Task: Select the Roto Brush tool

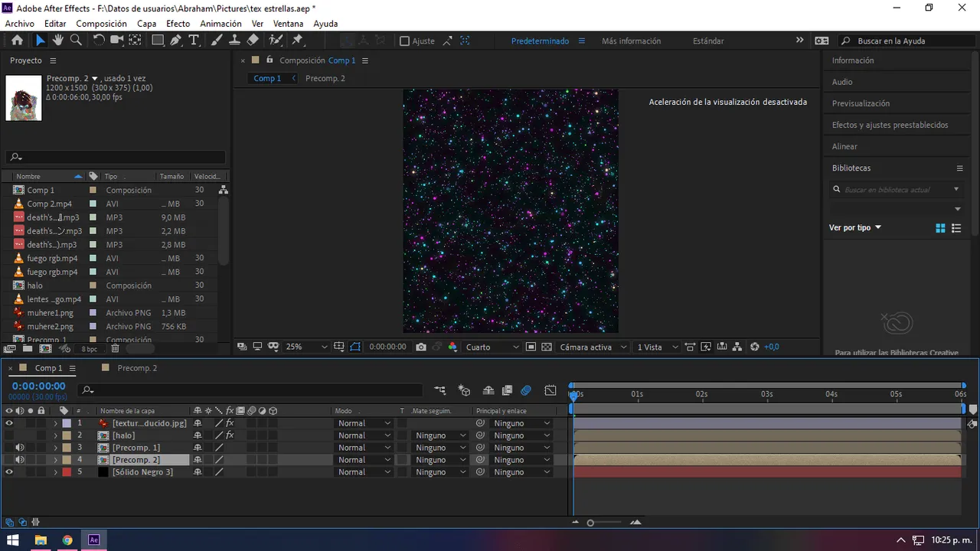Action: point(276,41)
